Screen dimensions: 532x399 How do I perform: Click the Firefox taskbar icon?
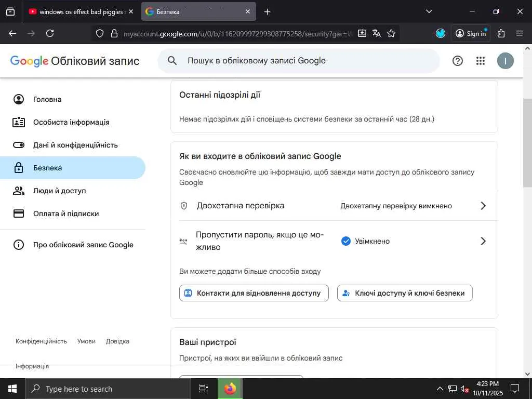tap(230, 389)
